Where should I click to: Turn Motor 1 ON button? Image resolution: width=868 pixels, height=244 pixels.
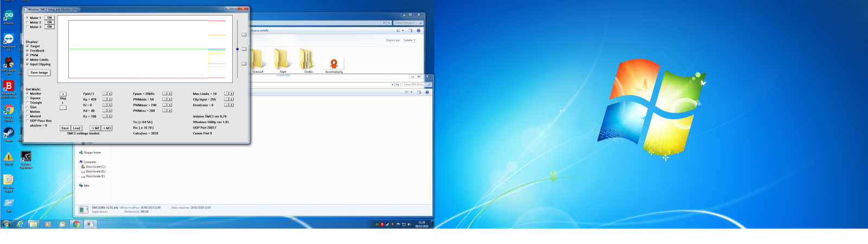pos(49,18)
